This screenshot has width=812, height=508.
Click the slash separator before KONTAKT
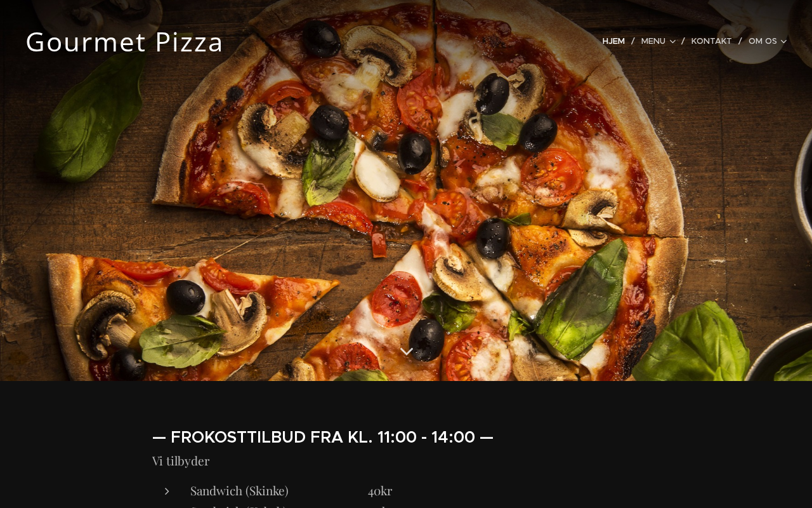click(683, 41)
